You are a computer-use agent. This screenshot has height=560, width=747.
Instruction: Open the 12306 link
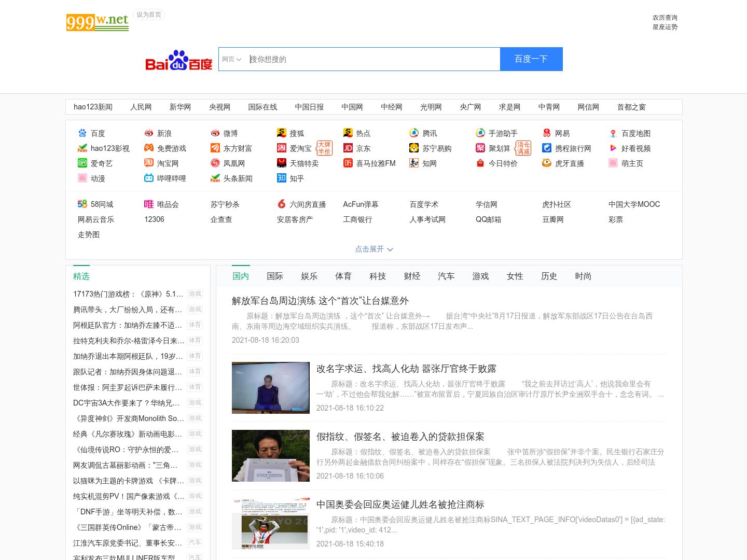pos(154,219)
